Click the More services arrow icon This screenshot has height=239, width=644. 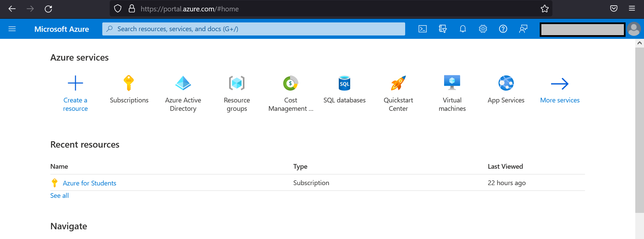pos(560,84)
